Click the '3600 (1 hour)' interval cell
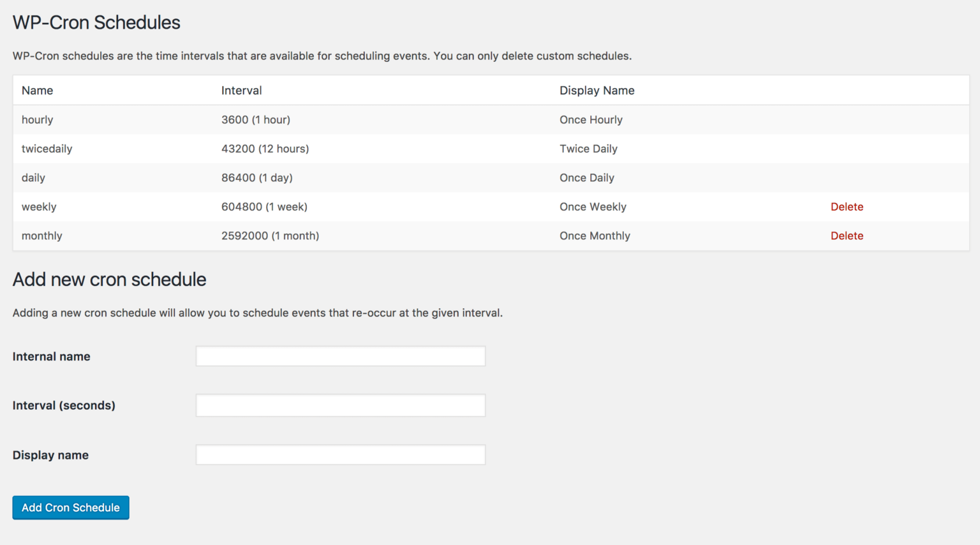The image size is (980, 545). click(x=256, y=120)
